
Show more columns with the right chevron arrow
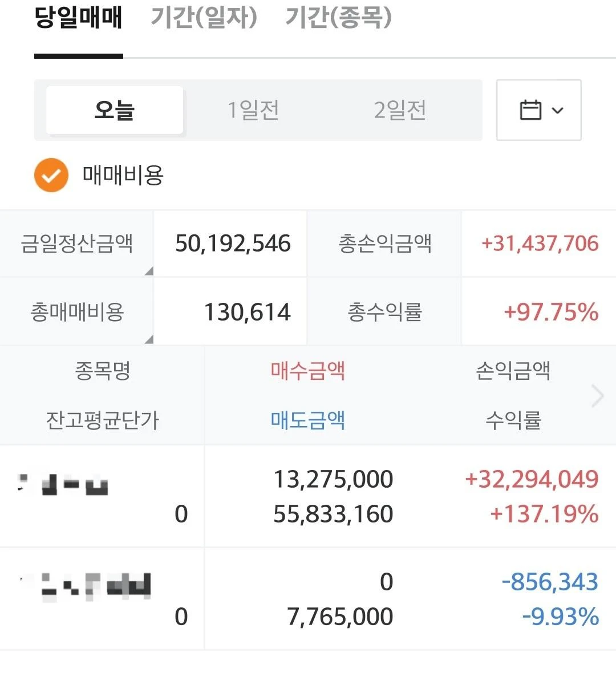(x=598, y=396)
